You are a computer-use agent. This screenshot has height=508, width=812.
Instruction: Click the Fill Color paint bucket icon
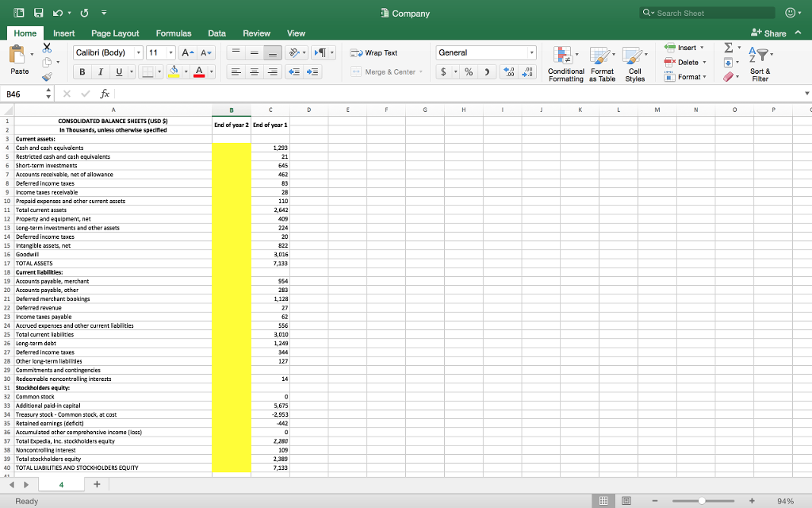(x=174, y=71)
